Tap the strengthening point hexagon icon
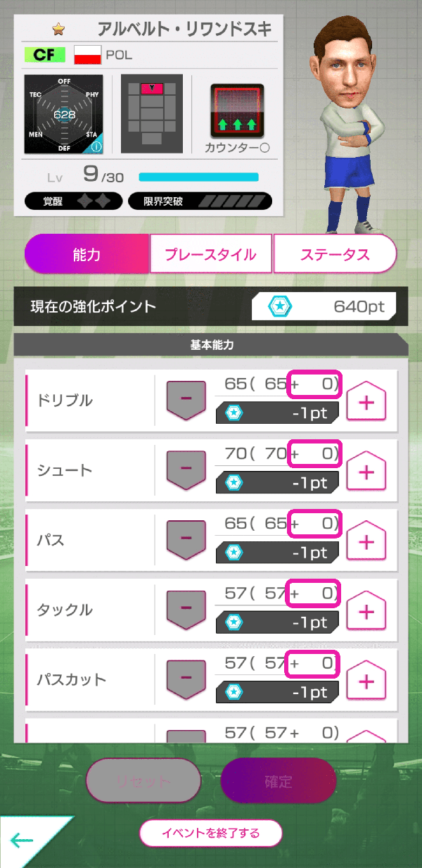The height and width of the screenshot is (868, 422). [280, 307]
